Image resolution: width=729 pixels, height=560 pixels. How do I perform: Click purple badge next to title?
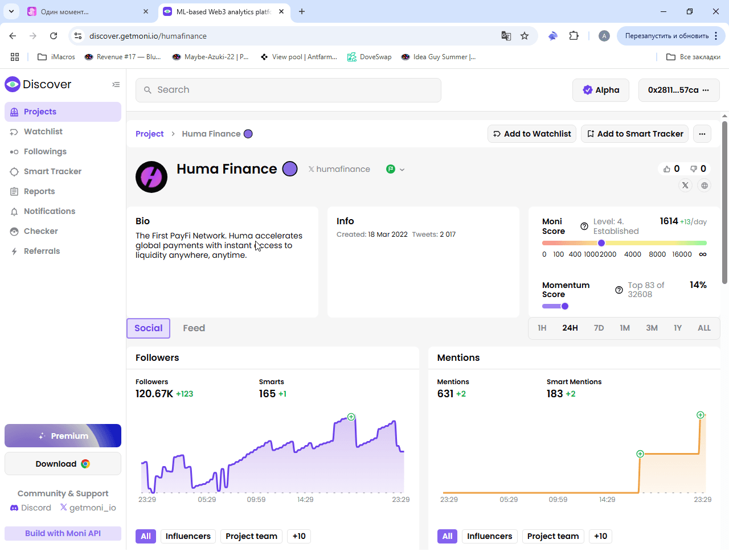290,169
